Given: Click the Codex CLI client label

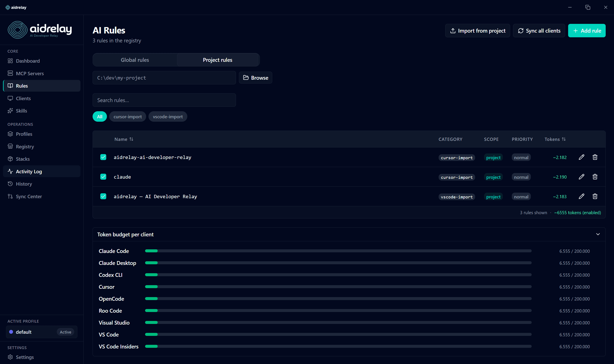Looking at the screenshot, I should [x=111, y=275].
